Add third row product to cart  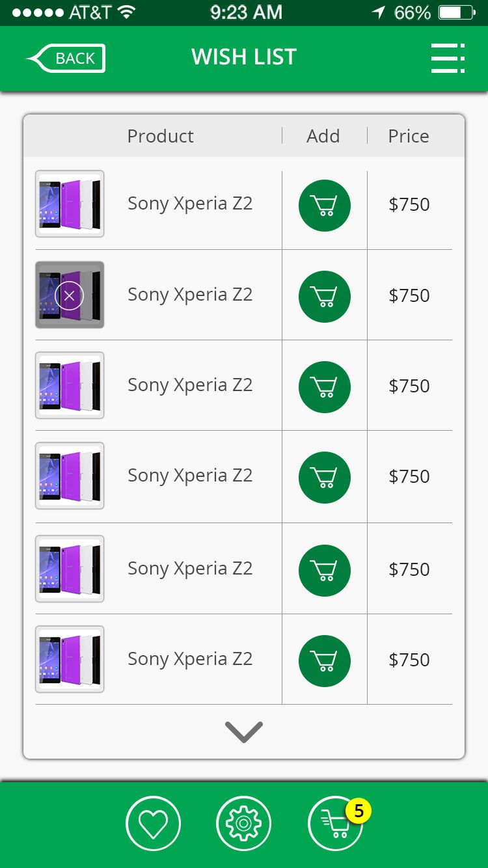coord(325,387)
